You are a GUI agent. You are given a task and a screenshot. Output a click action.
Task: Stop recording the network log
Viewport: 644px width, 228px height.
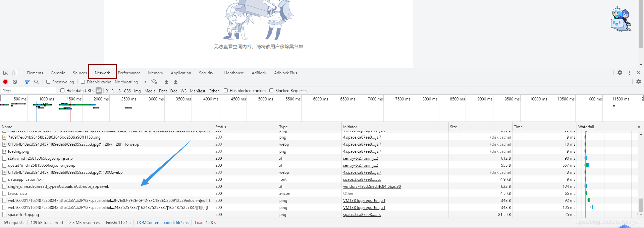[5, 82]
